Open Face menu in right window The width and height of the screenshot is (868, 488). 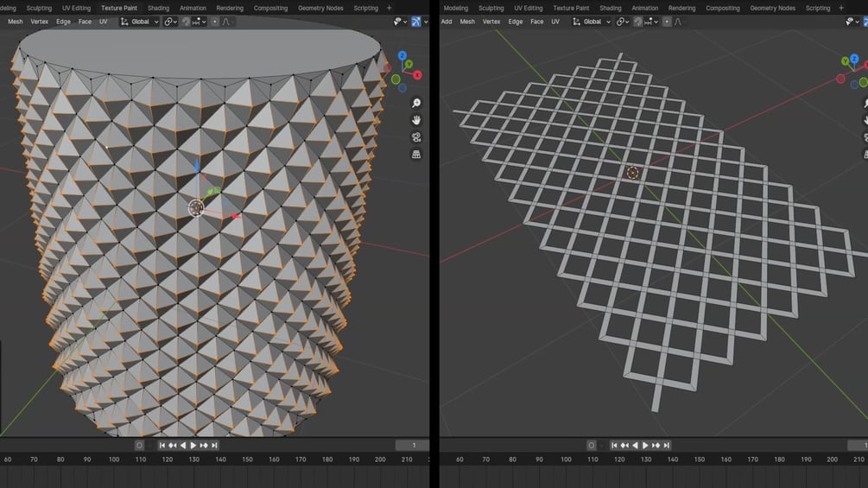point(537,22)
